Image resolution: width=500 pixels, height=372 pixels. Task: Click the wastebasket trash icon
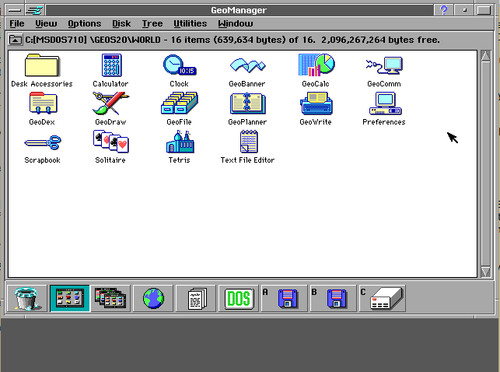click(27, 298)
